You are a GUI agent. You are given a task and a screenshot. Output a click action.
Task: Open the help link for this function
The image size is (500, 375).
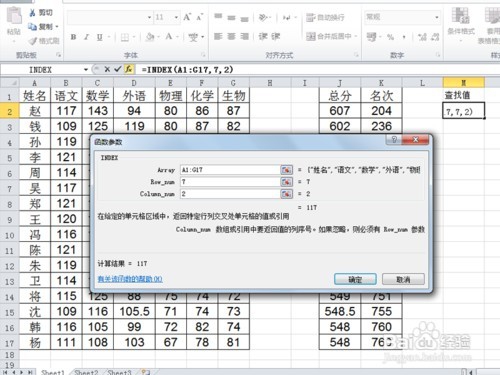coord(130,279)
